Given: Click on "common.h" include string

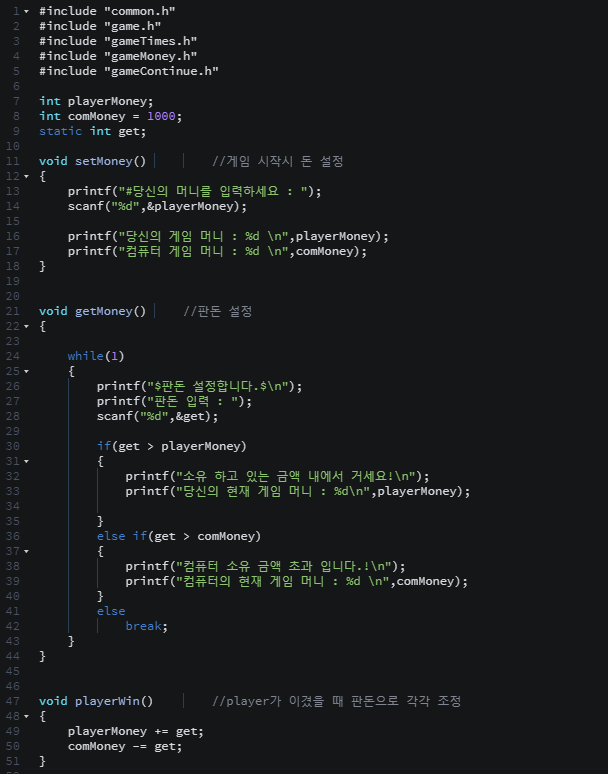Looking at the screenshot, I should pyautogui.click(x=140, y=11).
